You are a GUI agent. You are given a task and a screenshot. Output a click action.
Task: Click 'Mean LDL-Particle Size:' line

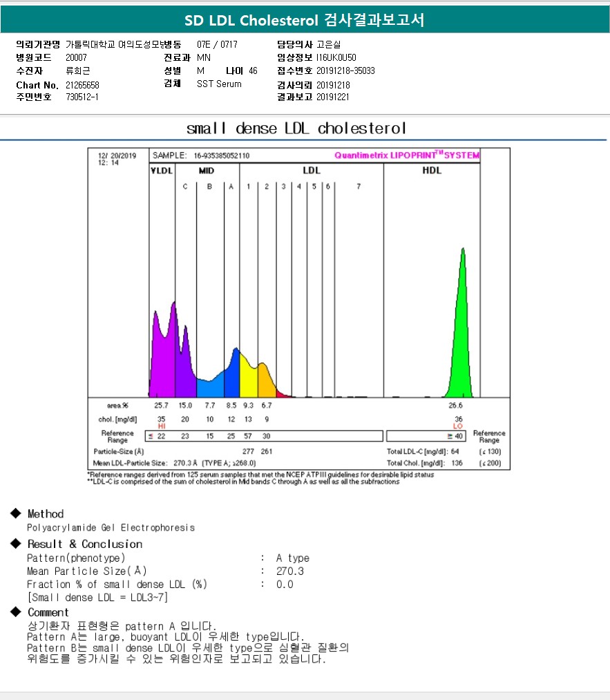click(175, 463)
